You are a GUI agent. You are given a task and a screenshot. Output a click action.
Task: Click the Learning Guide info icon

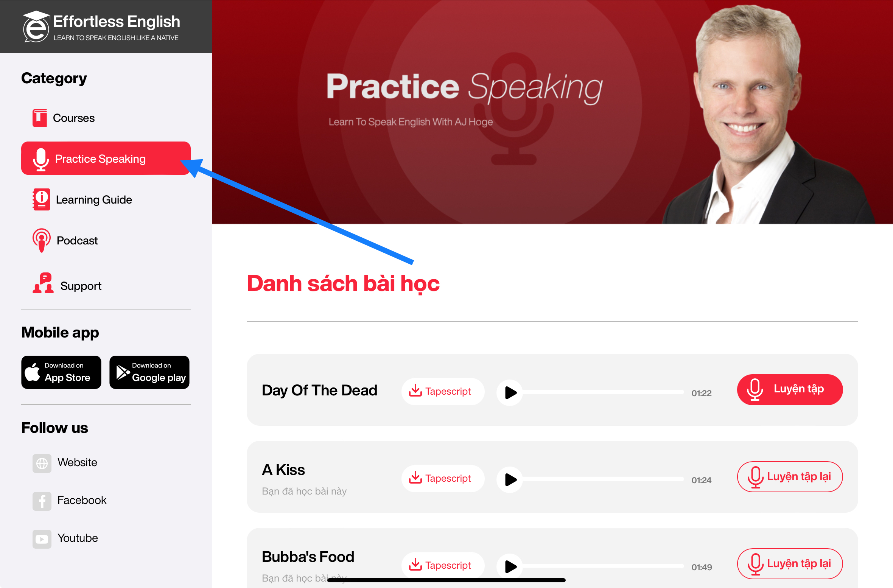[x=41, y=198]
